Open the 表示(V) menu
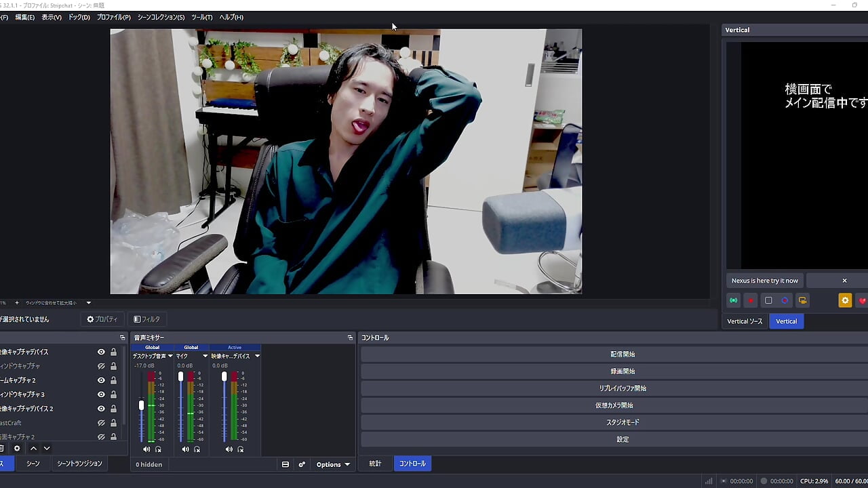The height and width of the screenshot is (488, 868). pos(52,17)
